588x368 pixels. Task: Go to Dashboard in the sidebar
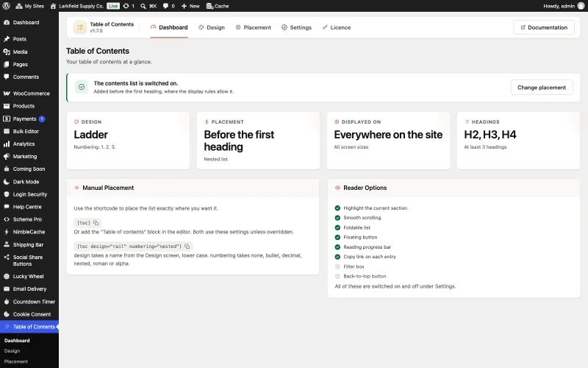[x=29, y=23]
